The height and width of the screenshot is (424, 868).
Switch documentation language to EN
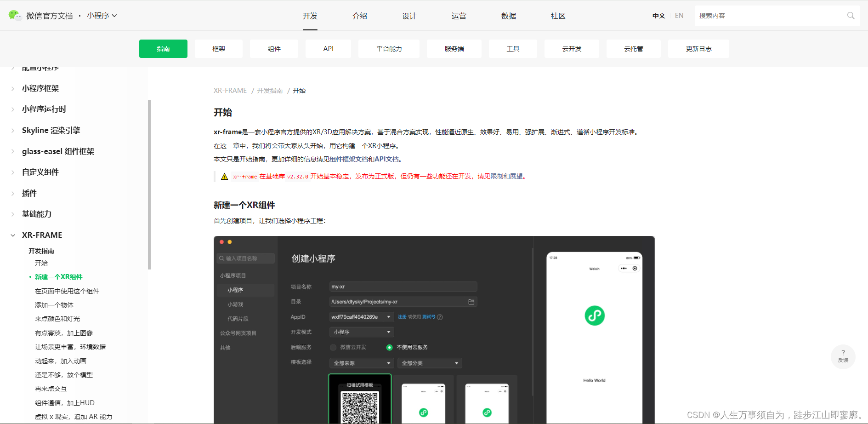click(679, 15)
